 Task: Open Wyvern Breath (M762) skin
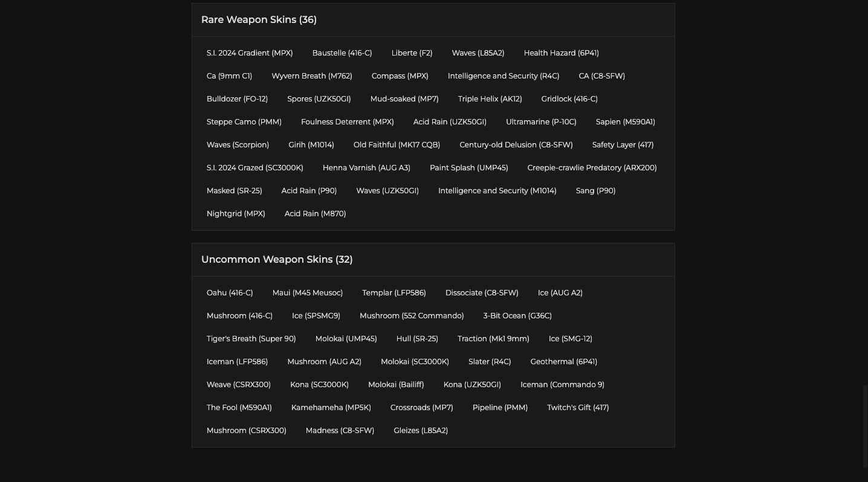[x=312, y=76]
